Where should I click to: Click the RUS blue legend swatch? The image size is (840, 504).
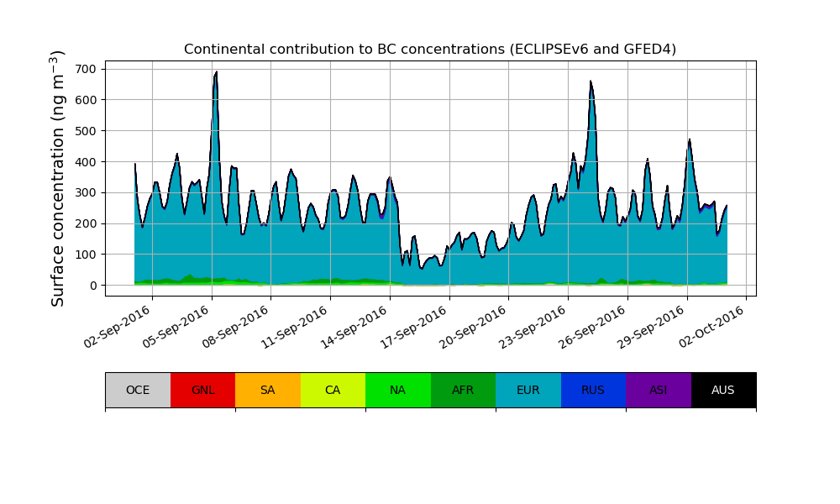594,390
